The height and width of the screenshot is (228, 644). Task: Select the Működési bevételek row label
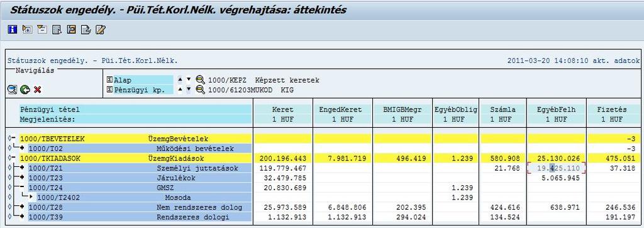195,149
